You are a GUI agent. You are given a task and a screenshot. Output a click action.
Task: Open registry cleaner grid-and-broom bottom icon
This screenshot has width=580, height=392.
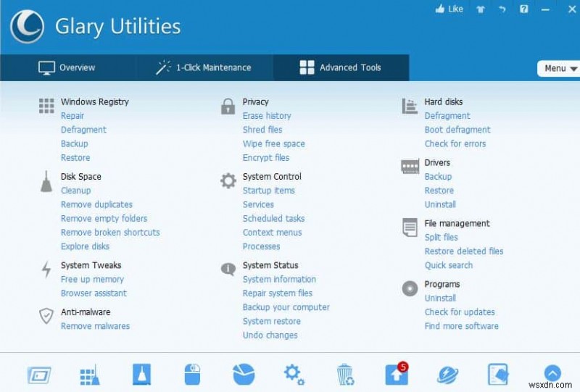coord(90,375)
